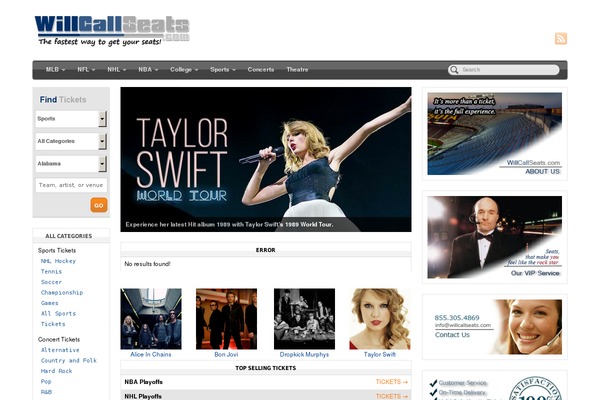Click the Sports Tickets heading
600x400 pixels.
coord(57,250)
